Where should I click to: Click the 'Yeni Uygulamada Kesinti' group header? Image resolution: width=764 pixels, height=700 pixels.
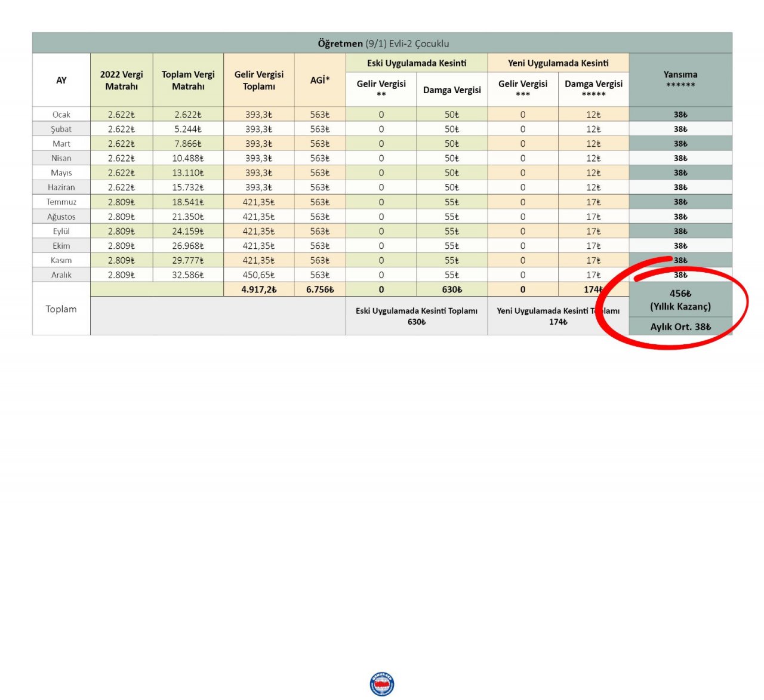pos(558,63)
